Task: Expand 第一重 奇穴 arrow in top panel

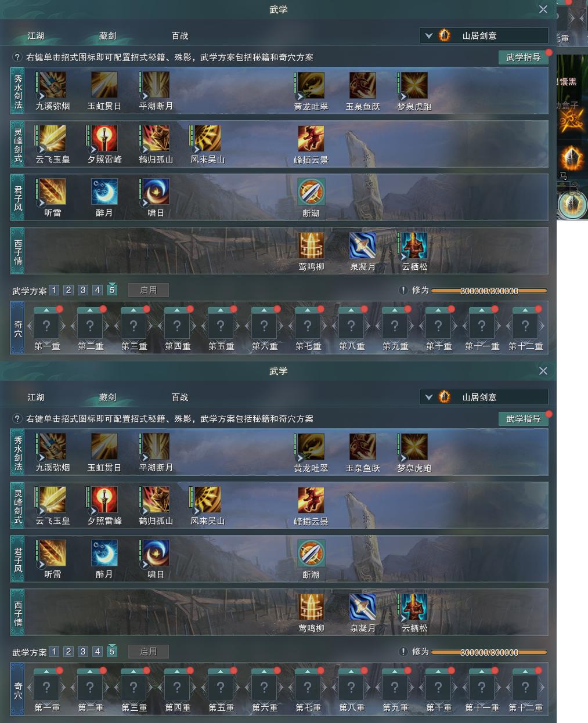Action: 47,310
